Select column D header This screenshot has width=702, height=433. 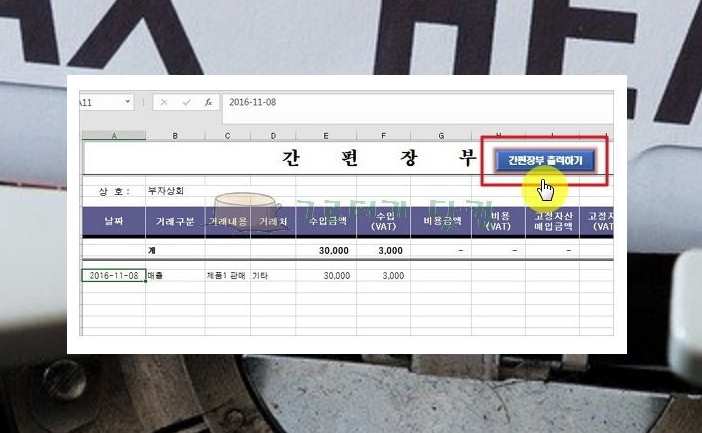[x=273, y=136]
